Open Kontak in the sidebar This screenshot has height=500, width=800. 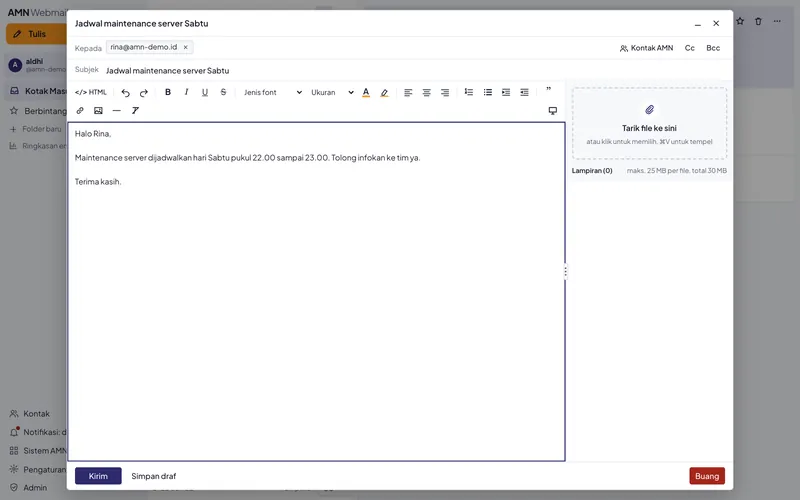pos(30,414)
